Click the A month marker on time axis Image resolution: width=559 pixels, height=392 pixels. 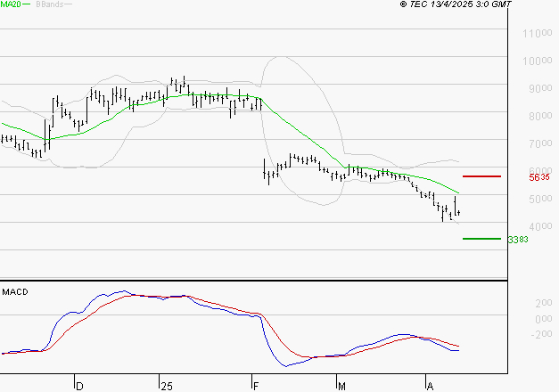(430, 387)
